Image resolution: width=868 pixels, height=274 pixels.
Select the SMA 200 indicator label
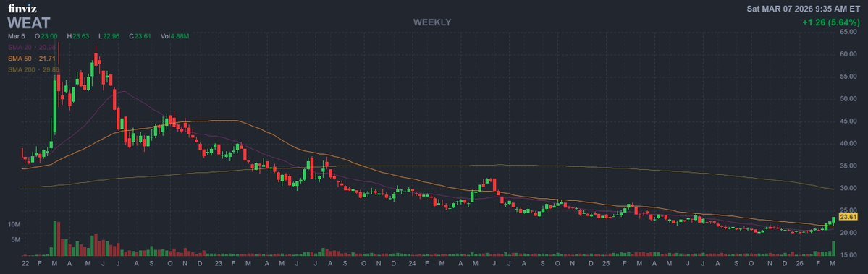click(x=33, y=69)
